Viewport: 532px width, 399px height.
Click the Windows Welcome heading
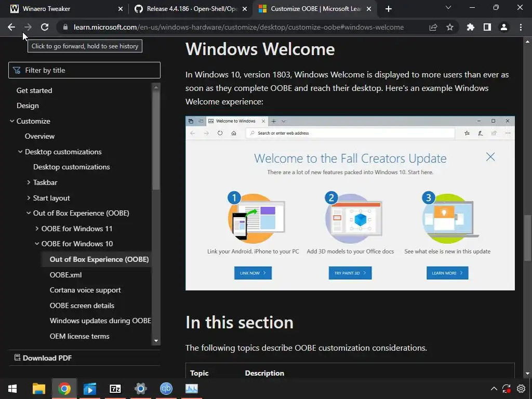tap(260, 49)
